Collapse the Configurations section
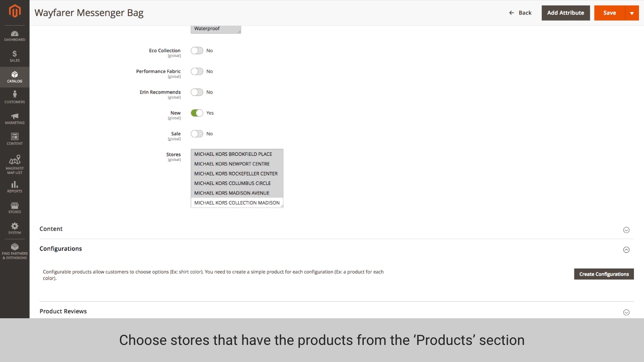This screenshot has width=644, height=362. click(x=626, y=249)
